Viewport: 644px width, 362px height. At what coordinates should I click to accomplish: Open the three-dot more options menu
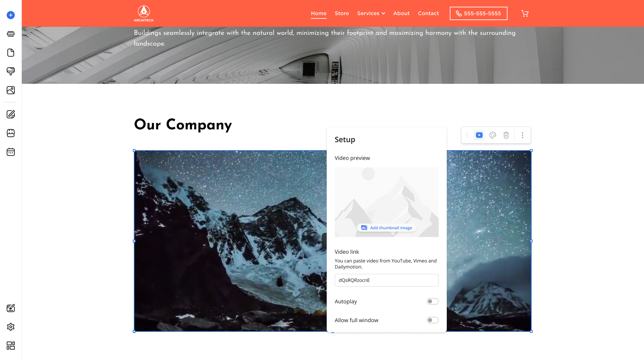click(x=522, y=135)
